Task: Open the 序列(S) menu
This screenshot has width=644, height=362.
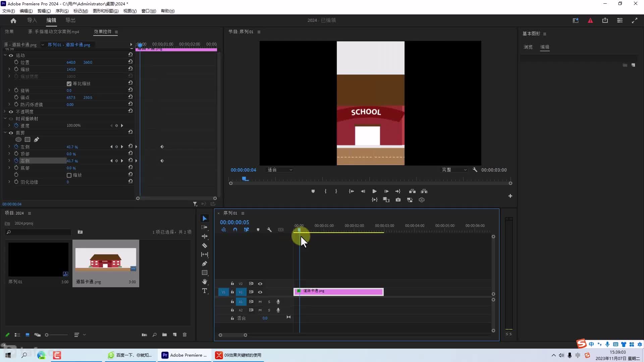Action: pyautogui.click(x=62, y=11)
